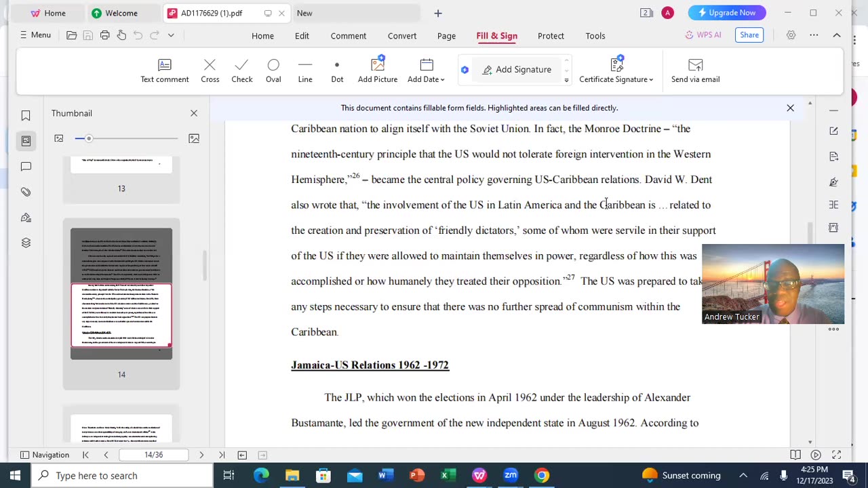The image size is (868, 488).
Task: Select the Dot tool
Action: [337, 70]
